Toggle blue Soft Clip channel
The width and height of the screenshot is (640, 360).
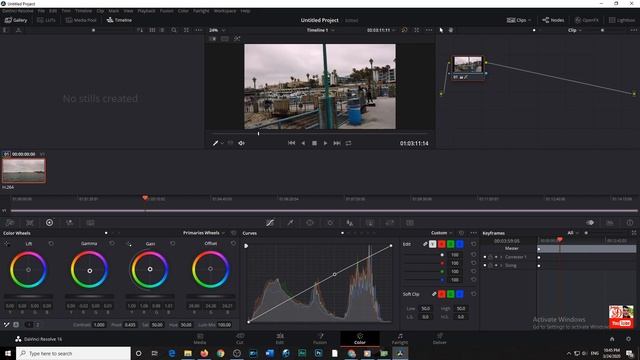tap(460, 294)
